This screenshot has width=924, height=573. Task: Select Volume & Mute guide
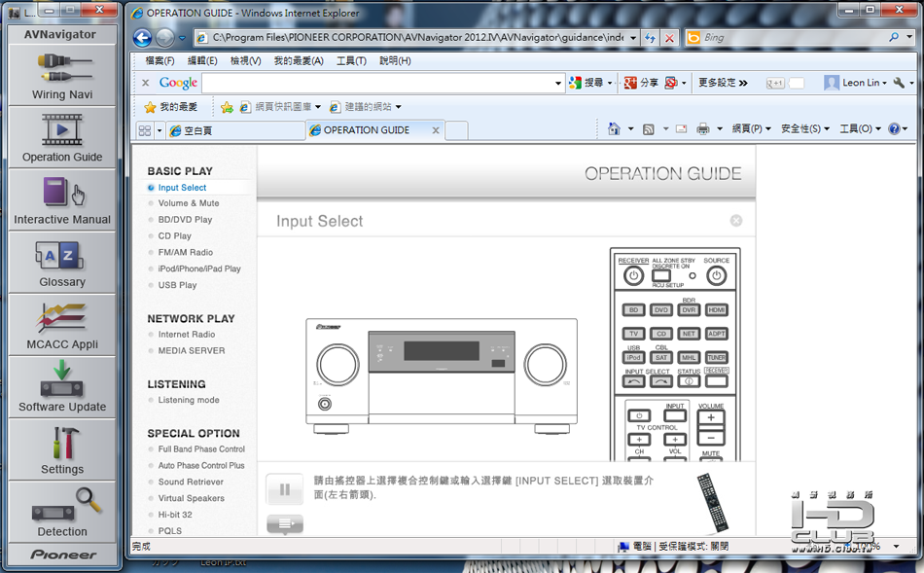189,202
